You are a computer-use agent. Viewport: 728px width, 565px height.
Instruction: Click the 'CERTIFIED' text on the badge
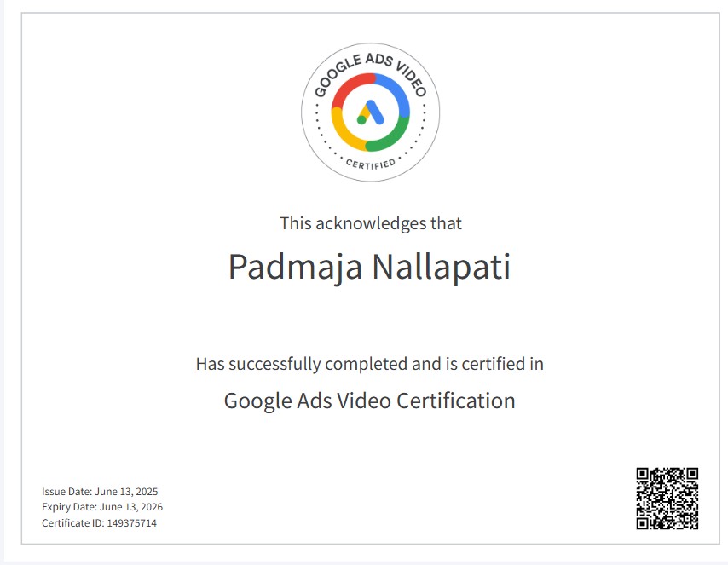pos(370,163)
